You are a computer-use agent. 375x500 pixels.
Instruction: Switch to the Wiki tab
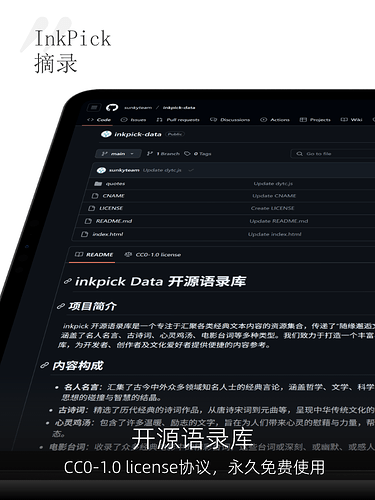coord(352,120)
